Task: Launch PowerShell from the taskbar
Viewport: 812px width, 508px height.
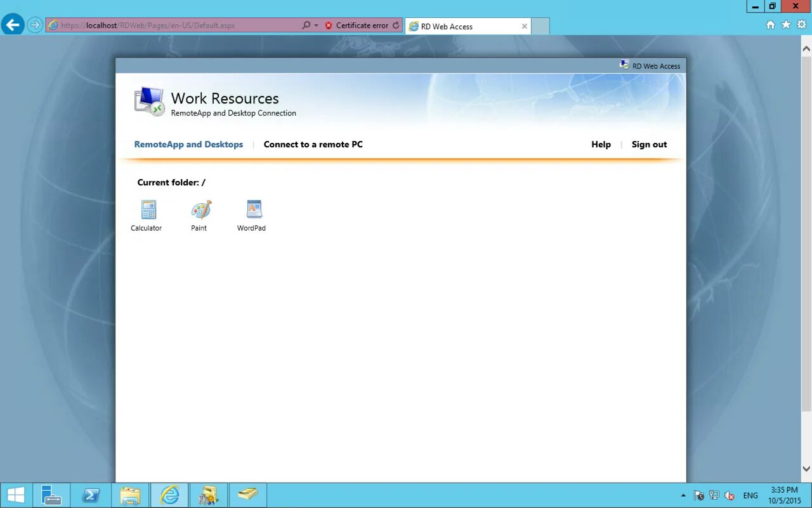Action: [x=90, y=495]
